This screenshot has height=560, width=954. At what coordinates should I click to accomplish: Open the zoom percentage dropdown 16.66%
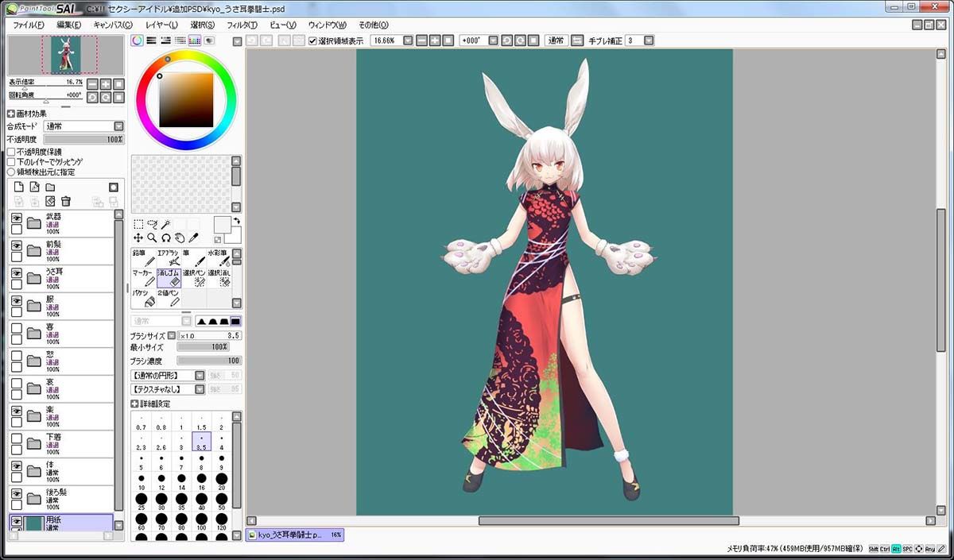click(x=391, y=41)
